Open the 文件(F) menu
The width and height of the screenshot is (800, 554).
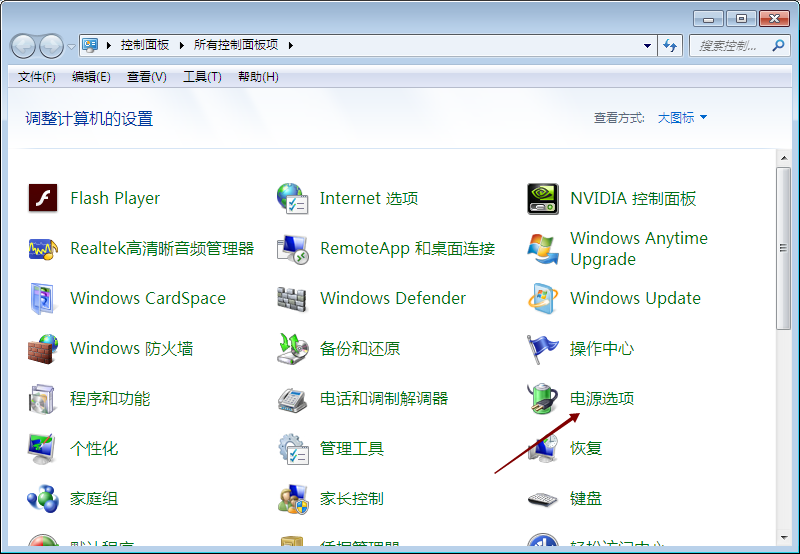[x=37, y=77]
